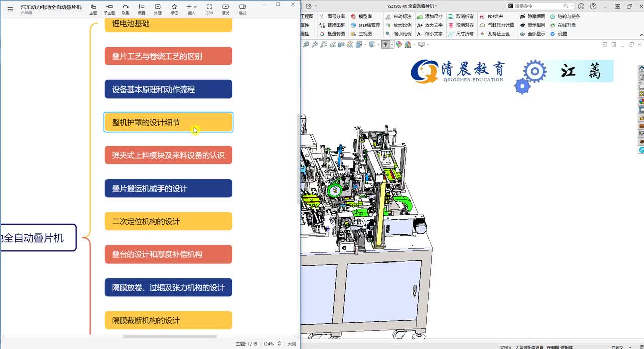Toggle 显示相同 show identical components
The height and width of the screenshot is (349, 644).
pyautogui.click(x=532, y=25)
